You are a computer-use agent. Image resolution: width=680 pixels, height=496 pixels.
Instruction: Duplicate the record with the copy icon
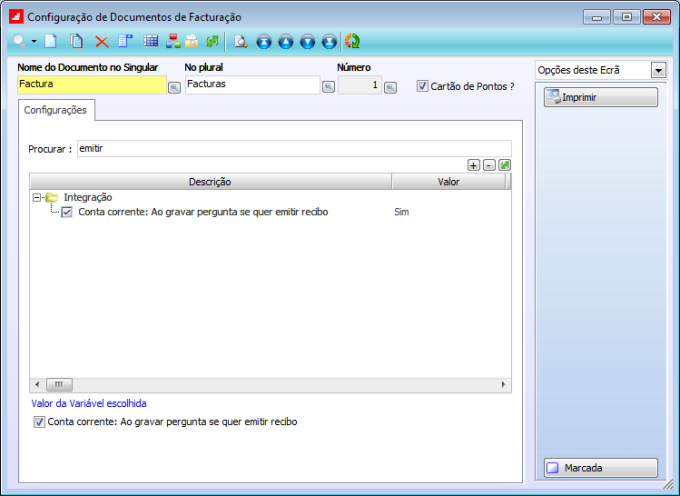[77, 42]
